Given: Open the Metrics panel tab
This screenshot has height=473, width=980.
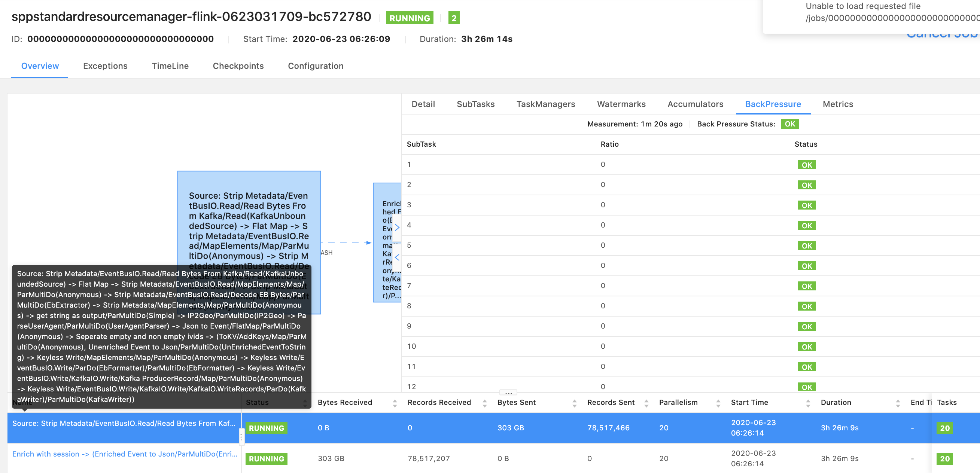Looking at the screenshot, I should point(837,104).
